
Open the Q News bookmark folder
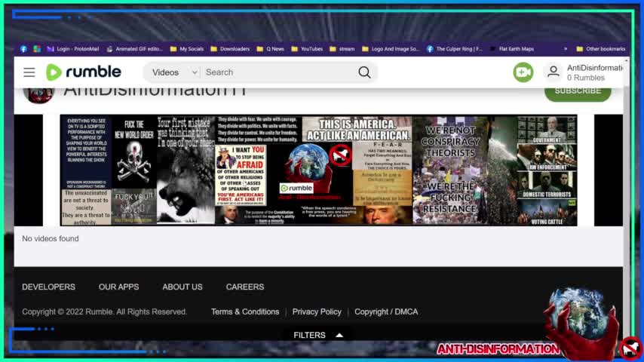point(270,49)
